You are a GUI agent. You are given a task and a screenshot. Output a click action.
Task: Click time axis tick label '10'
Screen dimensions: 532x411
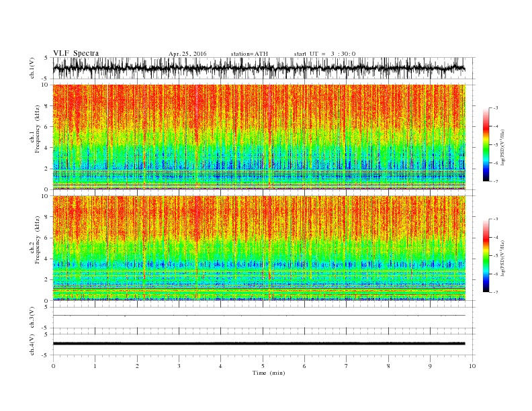point(472,366)
